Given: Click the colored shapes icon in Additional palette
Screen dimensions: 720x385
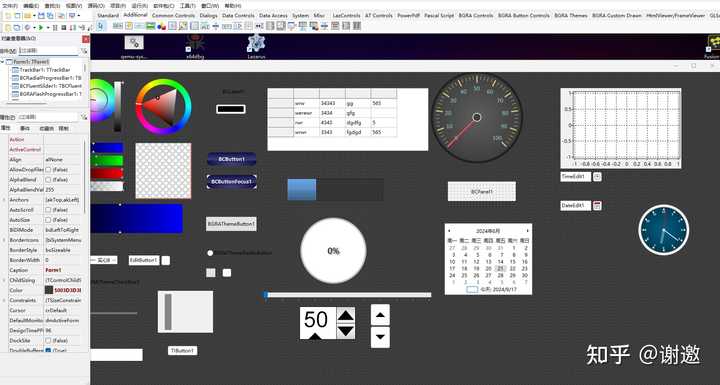Looking at the screenshot, I should tap(161, 26).
